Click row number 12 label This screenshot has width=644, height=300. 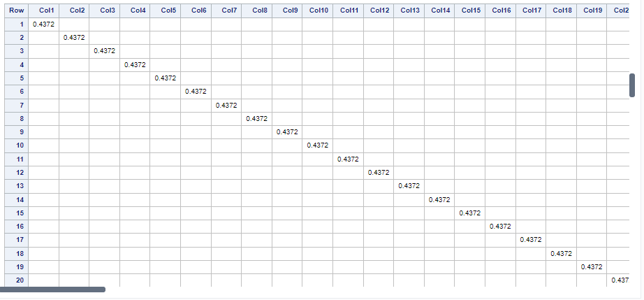pyautogui.click(x=20, y=173)
